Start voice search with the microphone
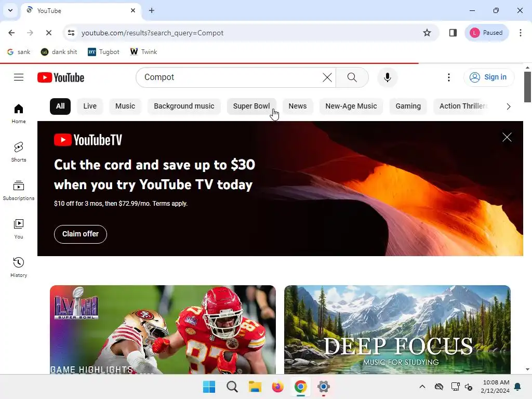 coord(387,77)
